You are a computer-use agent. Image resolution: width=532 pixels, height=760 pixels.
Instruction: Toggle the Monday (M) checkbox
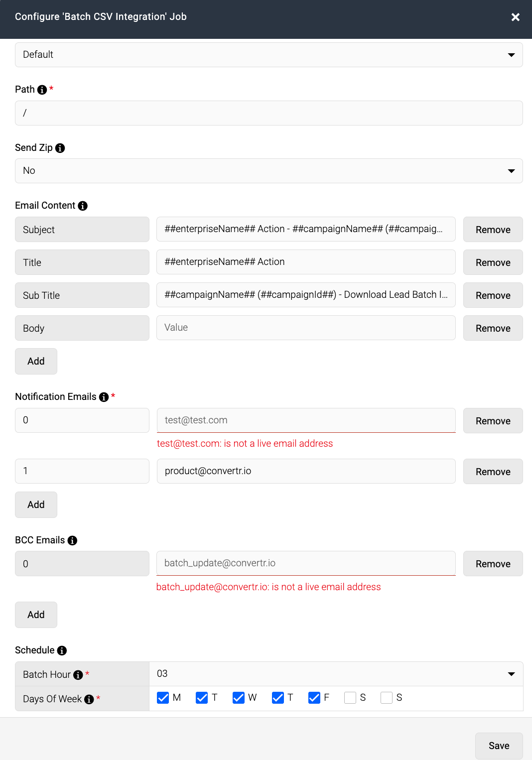(x=163, y=698)
